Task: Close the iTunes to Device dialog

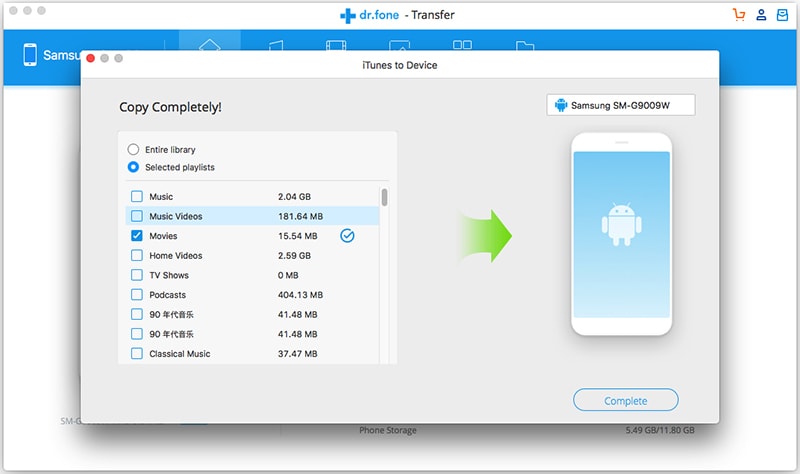Action: pyautogui.click(x=91, y=58)
